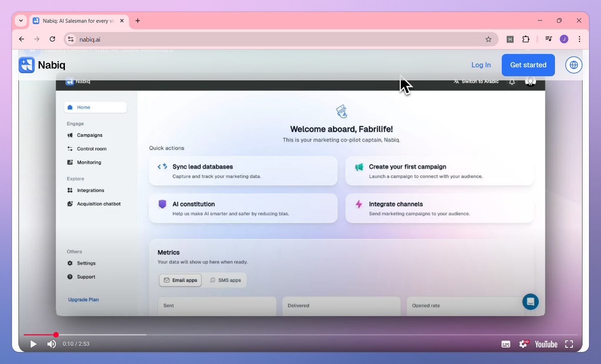
Task: Click Switch to Arabic in dashboard header
Action: pos(476,82)
